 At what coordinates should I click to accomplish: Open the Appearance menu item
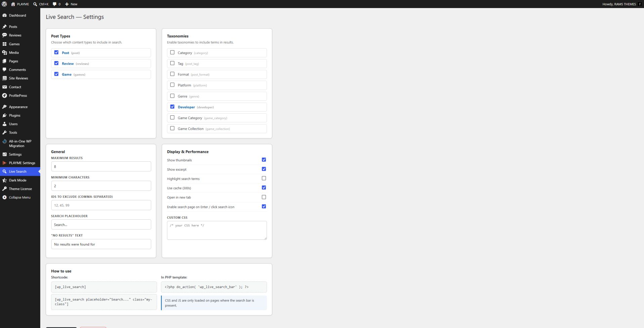coord(20,107)
